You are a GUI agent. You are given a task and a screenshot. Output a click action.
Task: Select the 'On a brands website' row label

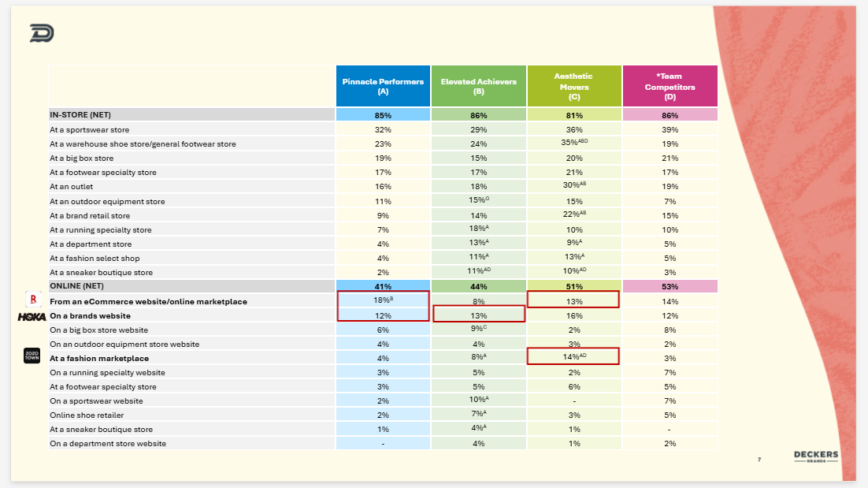coord(91,315)
